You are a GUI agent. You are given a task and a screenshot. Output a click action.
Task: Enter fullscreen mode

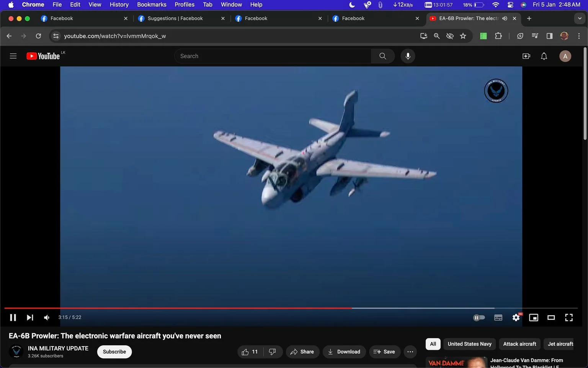[569, 317]
